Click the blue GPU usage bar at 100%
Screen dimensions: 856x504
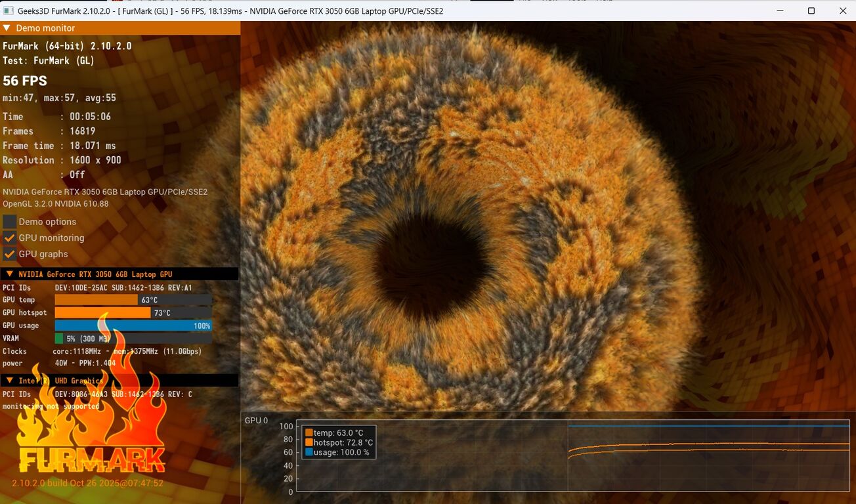pos(133,325)
